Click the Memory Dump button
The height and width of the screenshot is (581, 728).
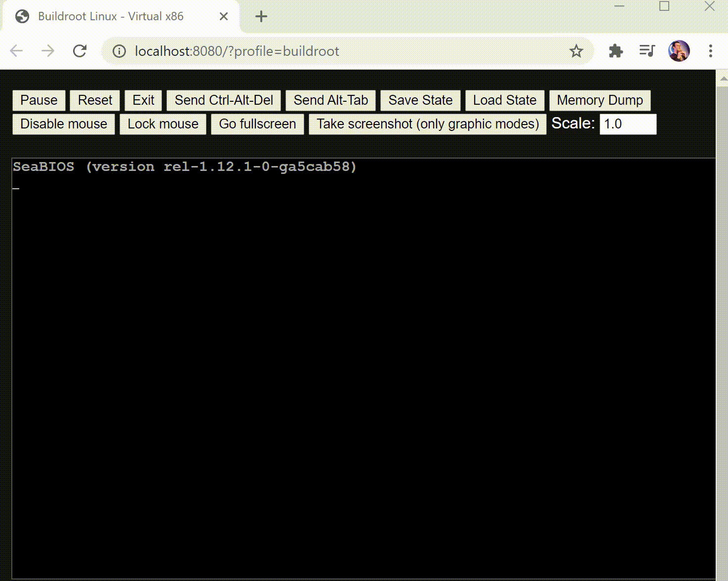click(600, 100)
